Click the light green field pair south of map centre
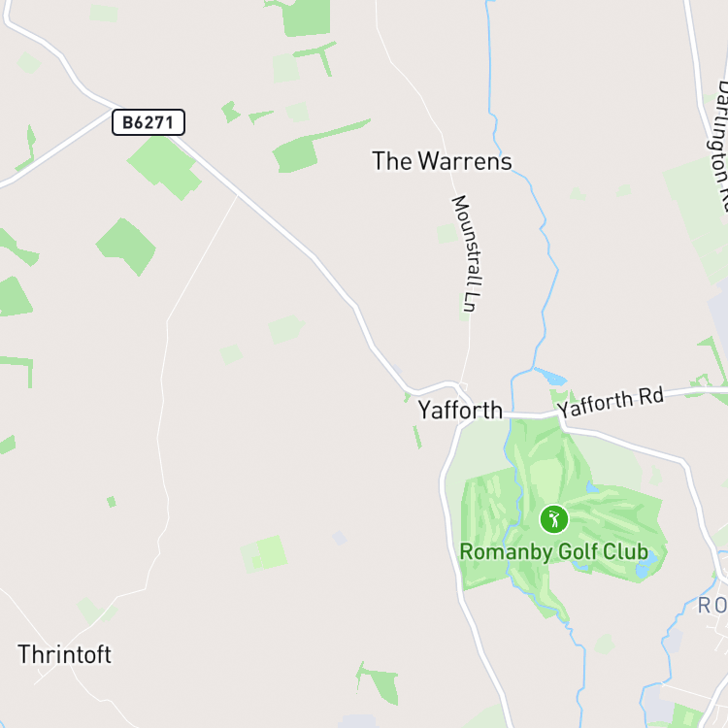The height and width of the screenshot is (728, 728). coord(264,554)
